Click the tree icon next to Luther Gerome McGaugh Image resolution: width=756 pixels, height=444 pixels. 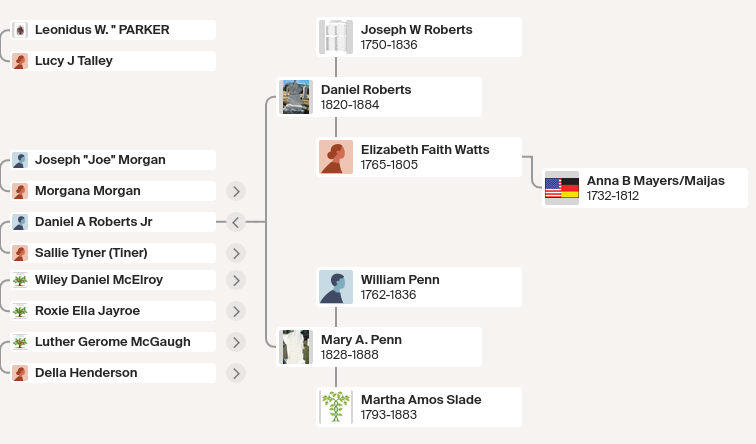tap(20, 342)
